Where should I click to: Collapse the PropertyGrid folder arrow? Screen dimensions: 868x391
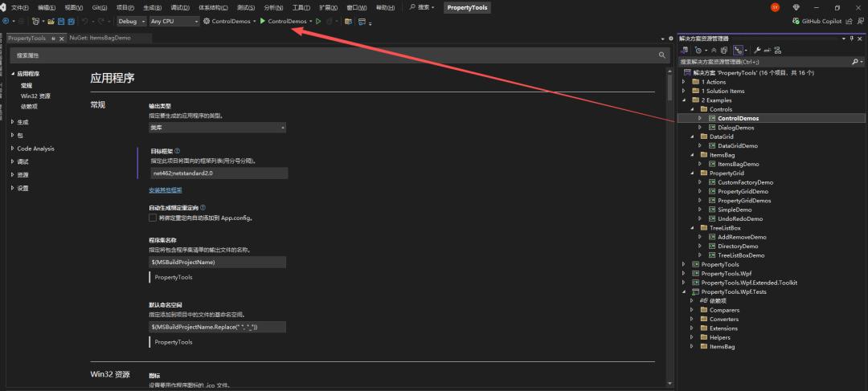point(692,173)
